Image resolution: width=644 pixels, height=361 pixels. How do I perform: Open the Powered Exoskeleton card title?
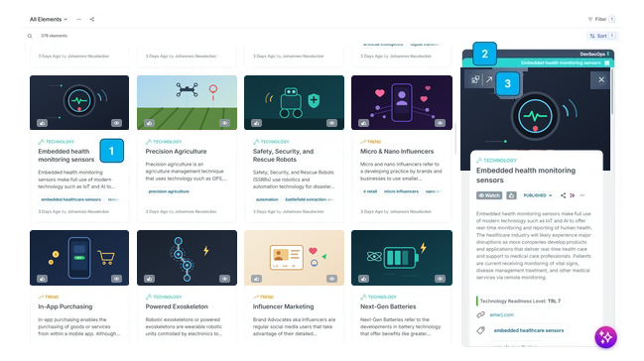[x=177, y=306]
